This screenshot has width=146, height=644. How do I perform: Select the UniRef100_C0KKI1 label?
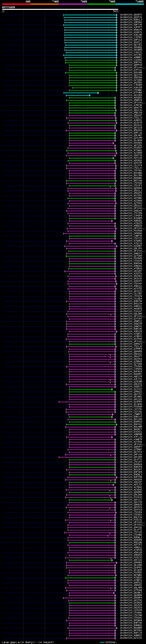click(131, 53)
